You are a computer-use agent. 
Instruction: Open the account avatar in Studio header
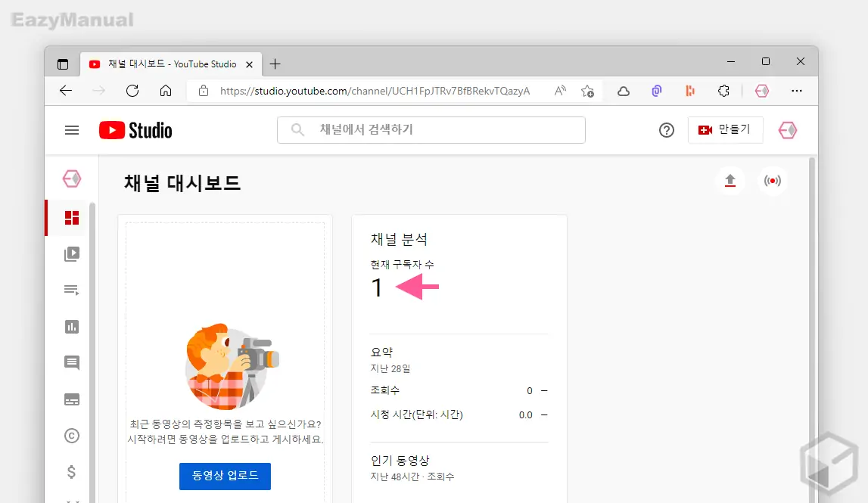click(x=787, y=130)
